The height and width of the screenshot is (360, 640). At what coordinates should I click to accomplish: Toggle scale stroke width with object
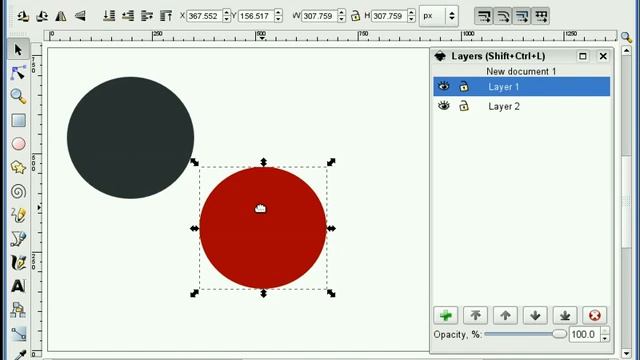coord(484,16)
